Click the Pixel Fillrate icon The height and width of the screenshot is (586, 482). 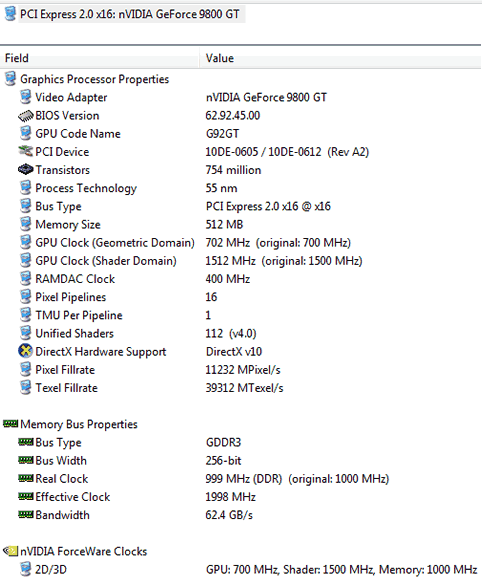point(25,369)
